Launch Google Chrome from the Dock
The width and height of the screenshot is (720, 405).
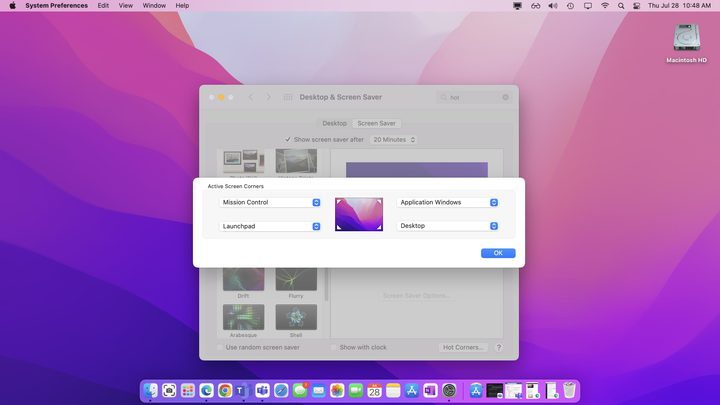point(225,390)
